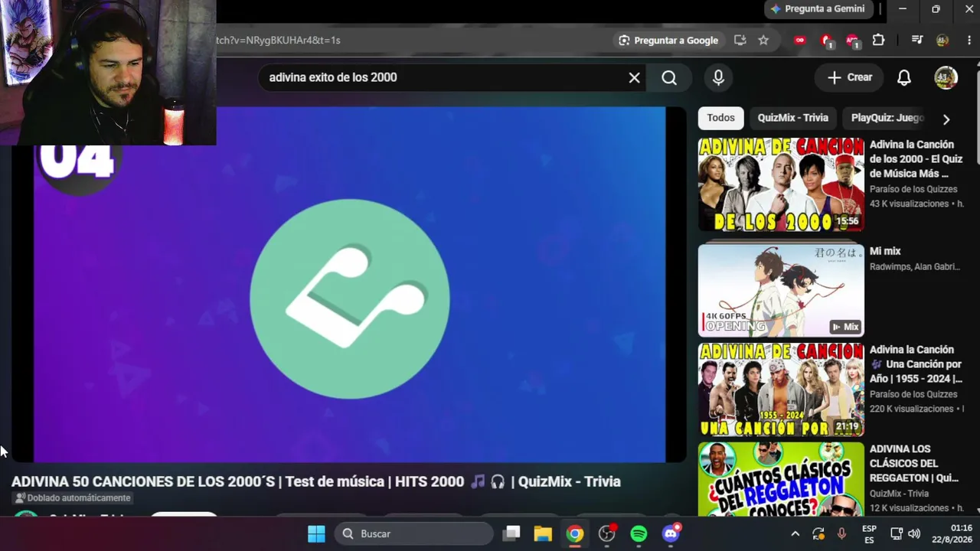The width and height of the screenshot is (980, 551).
Task: Open the ABP adblock extension icon
Action: click(x=853, y=41)
